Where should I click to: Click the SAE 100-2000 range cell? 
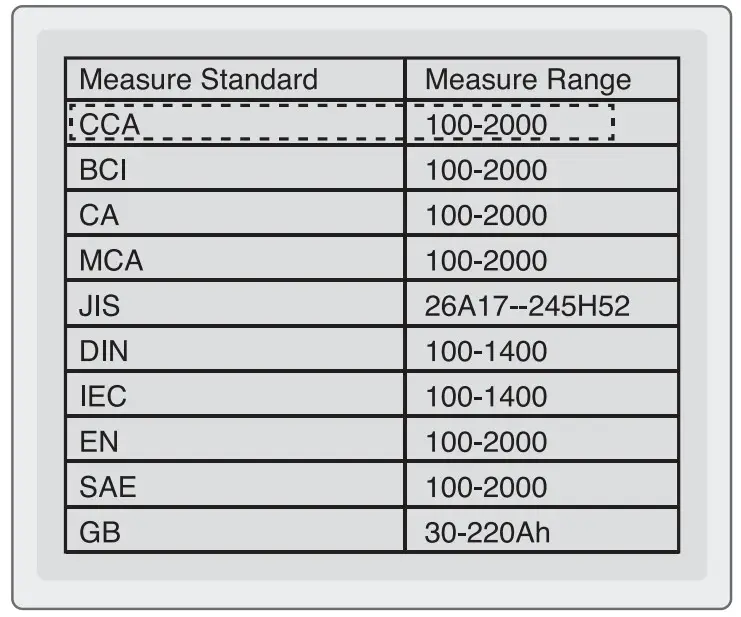click(x=487, y=487)
